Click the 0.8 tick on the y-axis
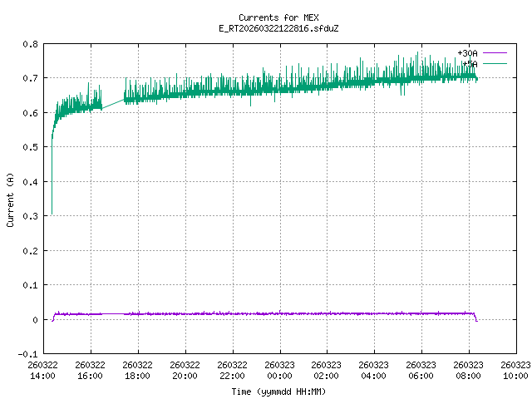532x399 pixels. (29, 43)
